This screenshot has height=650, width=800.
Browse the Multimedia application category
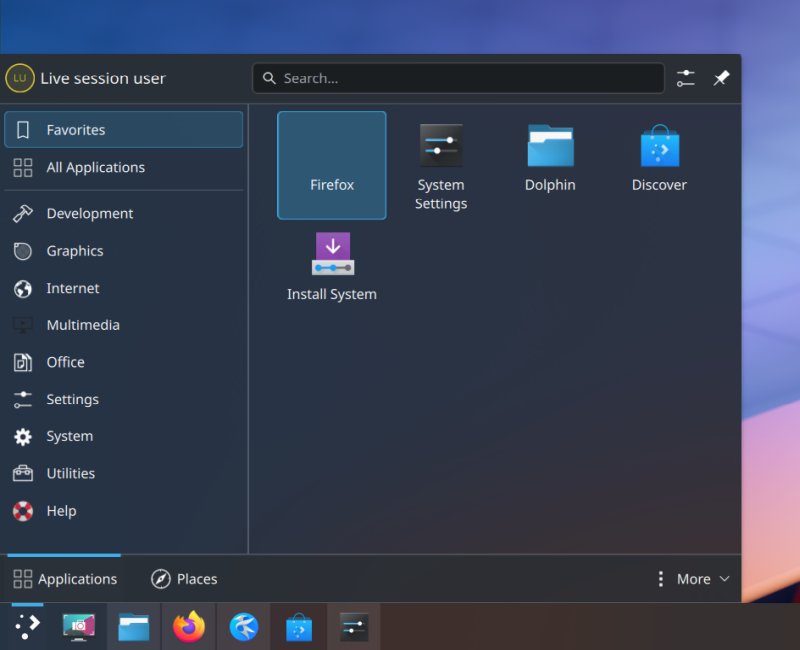coord(83,325)
